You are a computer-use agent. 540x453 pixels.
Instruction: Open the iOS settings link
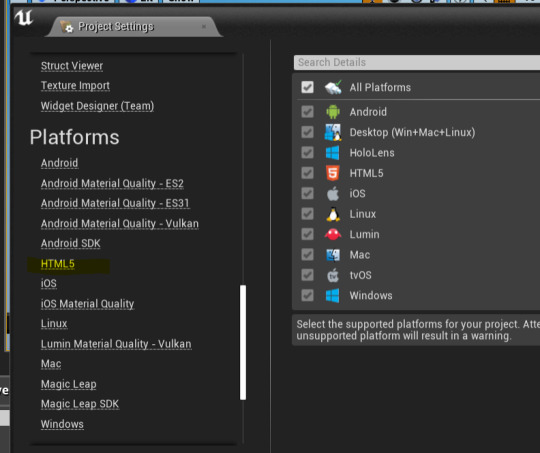[49, 284]
